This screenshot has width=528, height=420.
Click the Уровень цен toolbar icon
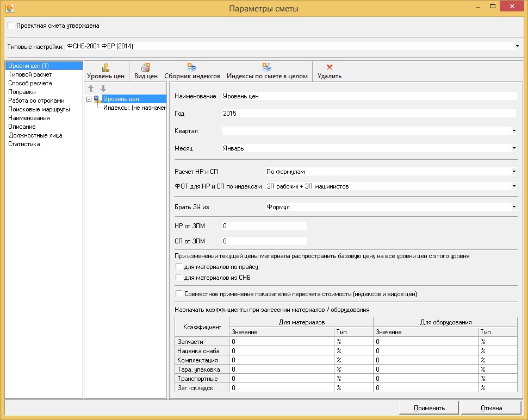(x=105, y=68)
